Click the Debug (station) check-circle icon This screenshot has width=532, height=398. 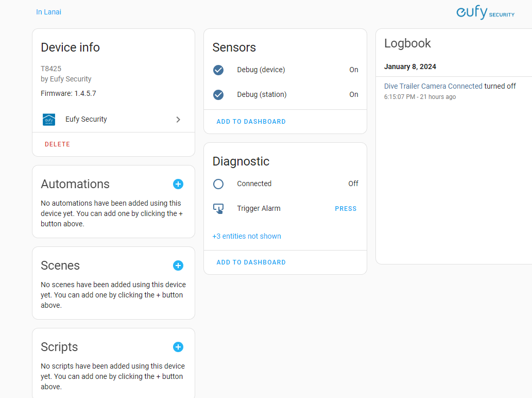tap(218, 95)
